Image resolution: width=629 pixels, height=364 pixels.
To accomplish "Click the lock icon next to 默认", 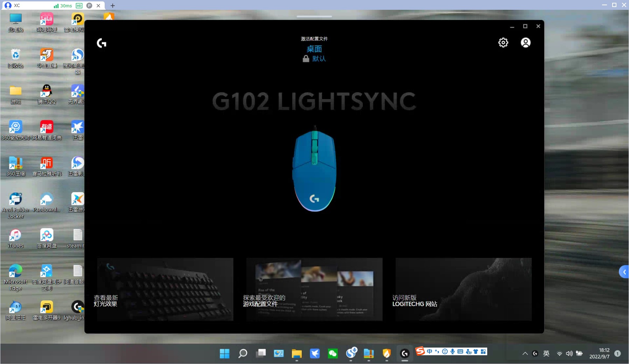I will tap(306, 59).
